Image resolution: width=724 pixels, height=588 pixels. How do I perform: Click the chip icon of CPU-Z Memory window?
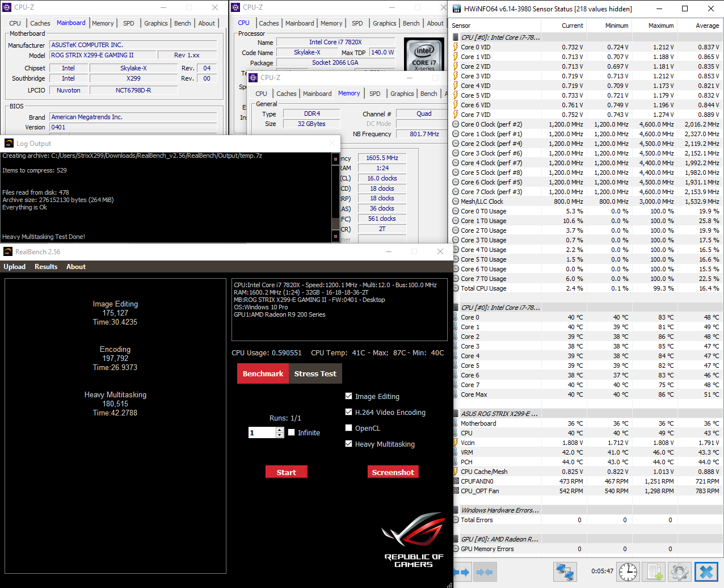point(253,77)
